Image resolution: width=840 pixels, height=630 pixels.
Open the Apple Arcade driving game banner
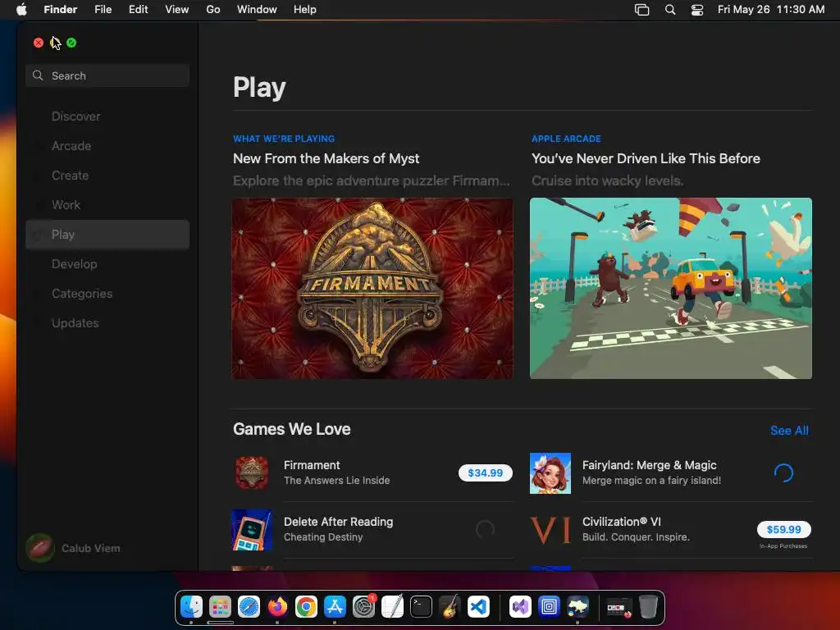(671, 288)
